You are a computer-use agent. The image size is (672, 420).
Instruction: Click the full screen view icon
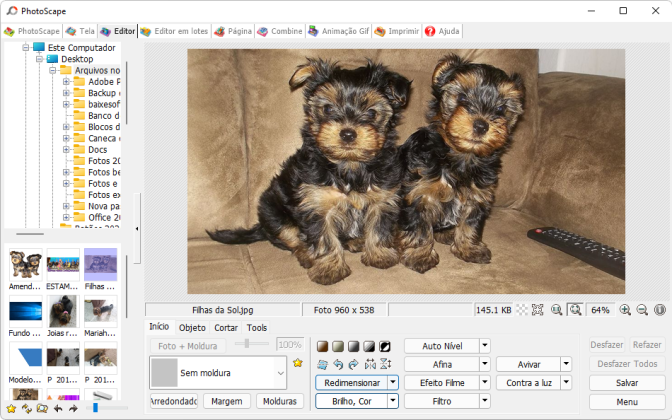[x=537, y=310]
